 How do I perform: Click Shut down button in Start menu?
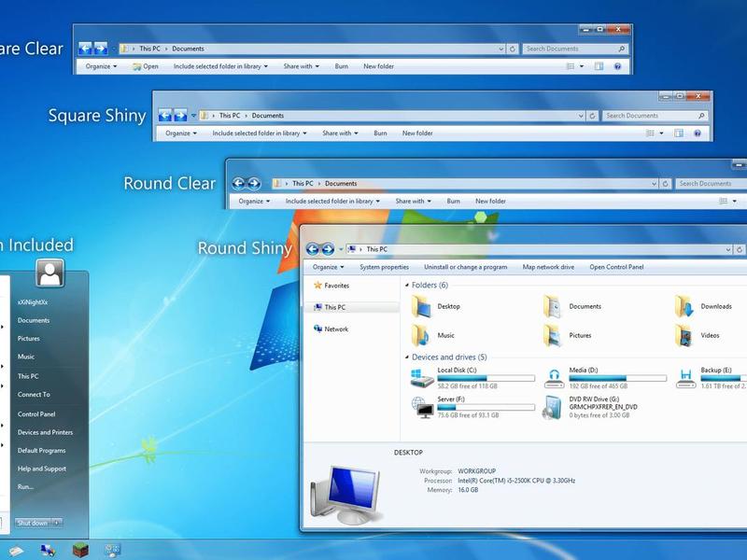33,523
